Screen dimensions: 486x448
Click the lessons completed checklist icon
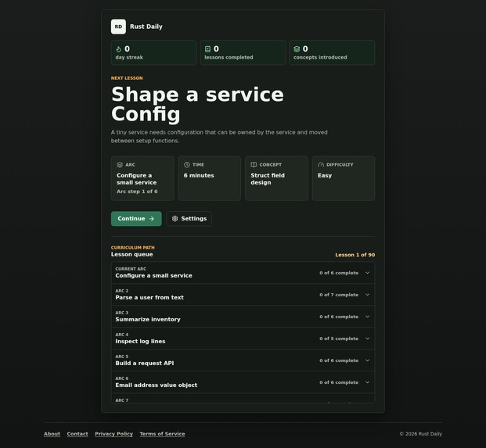(207, 49)
